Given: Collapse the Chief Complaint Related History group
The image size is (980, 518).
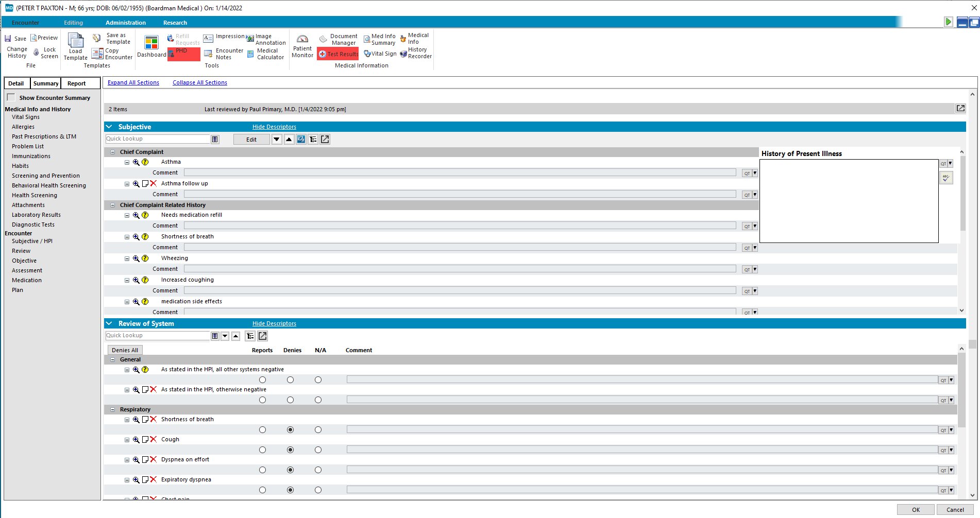Looking at the screenshot, I should pos(113,205).
